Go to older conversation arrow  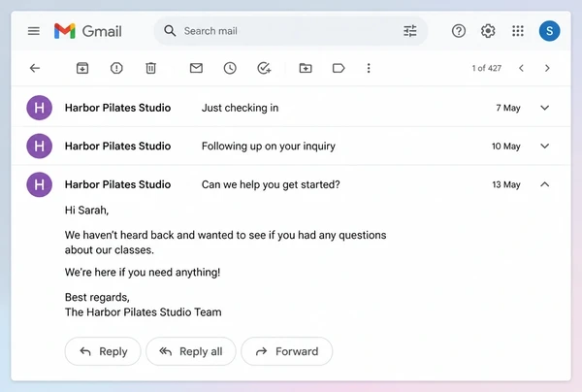[547, 68]
